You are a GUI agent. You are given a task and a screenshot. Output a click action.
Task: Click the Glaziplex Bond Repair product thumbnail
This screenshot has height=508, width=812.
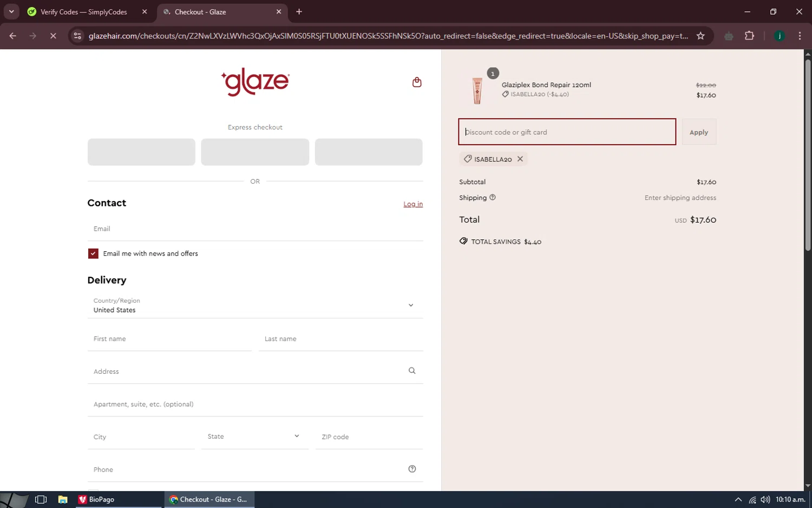477,90
